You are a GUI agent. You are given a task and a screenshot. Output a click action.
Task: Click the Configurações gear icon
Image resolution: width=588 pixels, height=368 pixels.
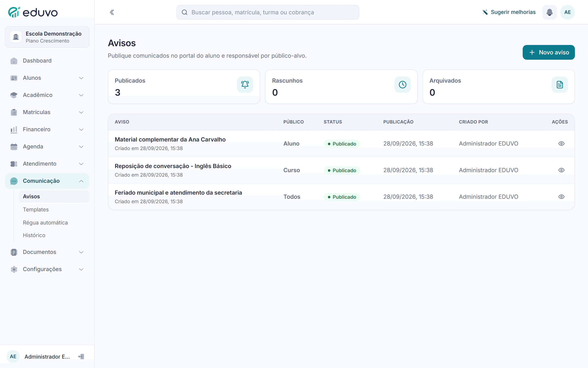point(14,269)
